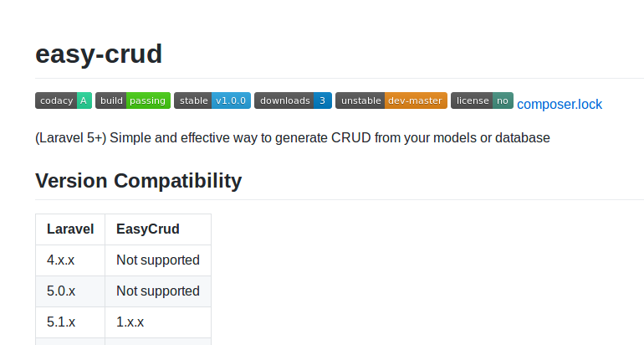Open the downloads count badge
Screen dimensions: 644x345
pyautogui.click(x=293, y=100)
